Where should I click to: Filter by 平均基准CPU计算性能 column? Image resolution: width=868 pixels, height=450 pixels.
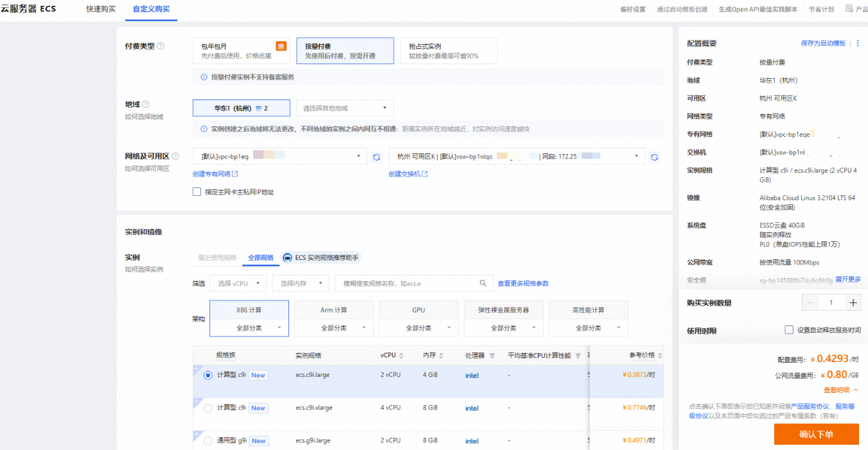[578, 356]
